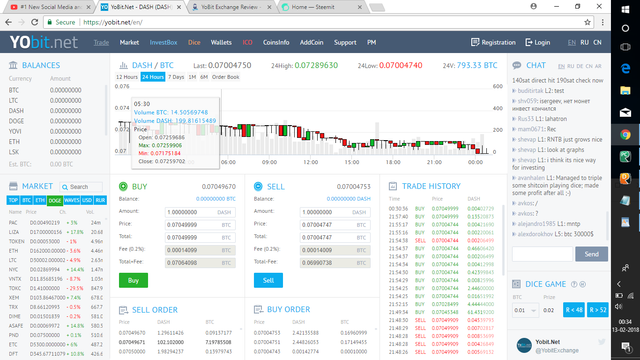Click the Chrome profile icon
This screenshot has width=640, height=360.
(x=533, y=7)
